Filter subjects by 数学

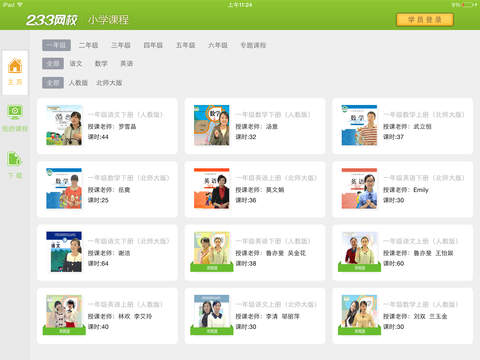point(101,63)
